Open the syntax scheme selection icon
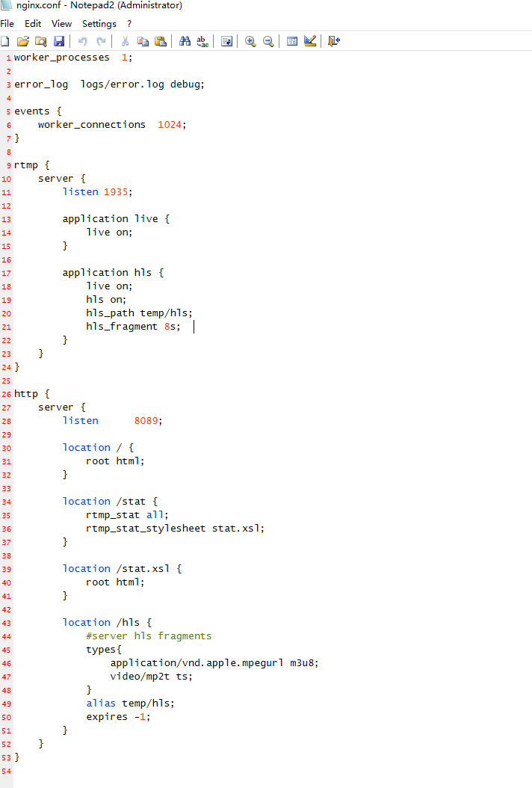 tap(292, 41)
